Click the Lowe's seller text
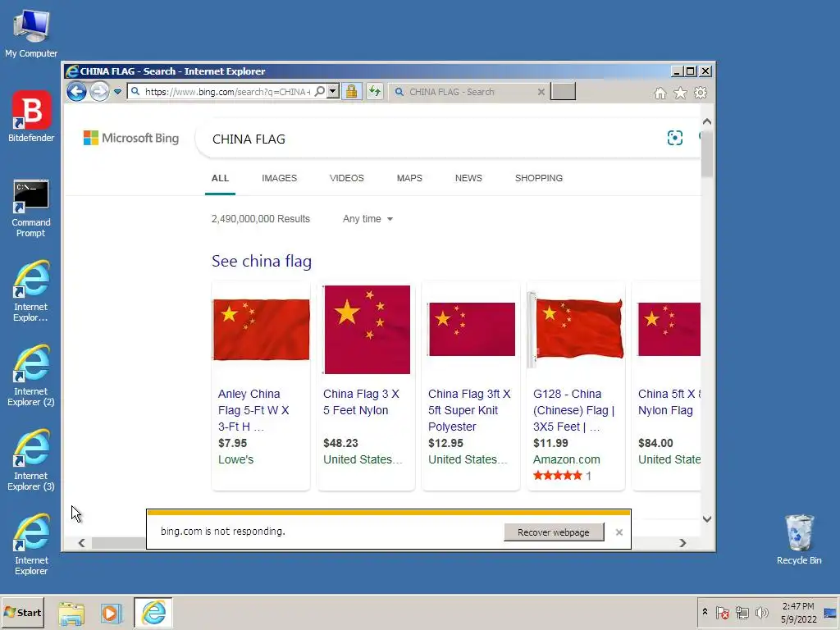Image resolution: width=840 pixels, height=630 pixels. (235, 459)
